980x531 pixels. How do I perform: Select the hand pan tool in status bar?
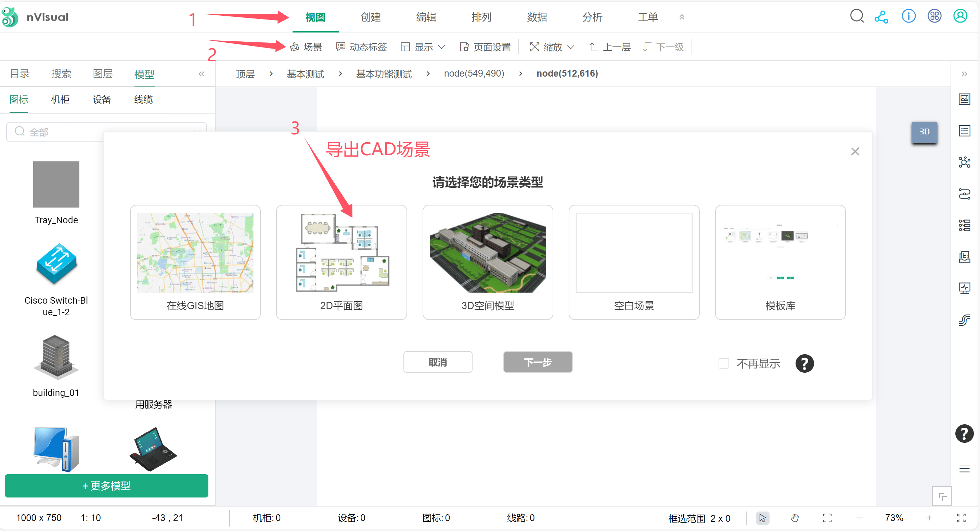[x=795, y=518]
